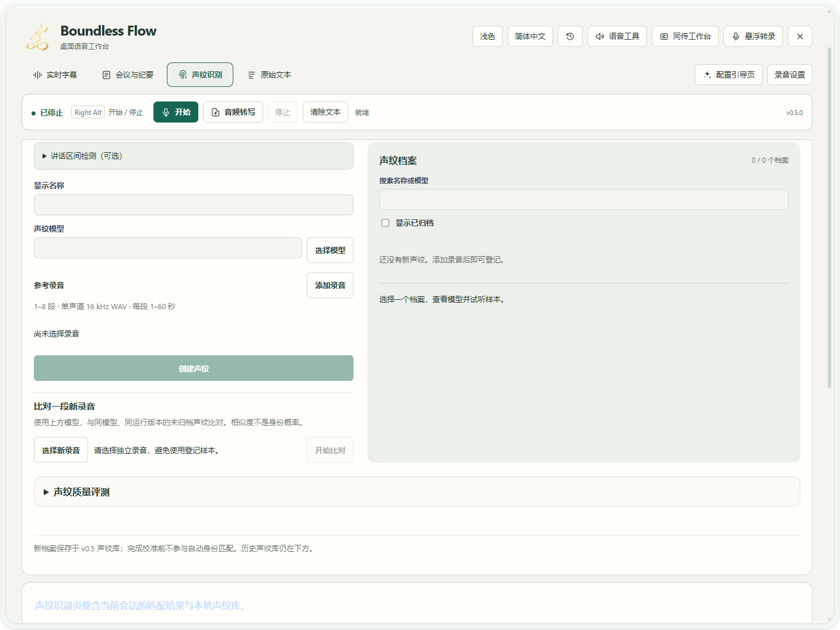Expand 讲话区间检测（可选） section
The image size is (840, 630).
point(194,156)
